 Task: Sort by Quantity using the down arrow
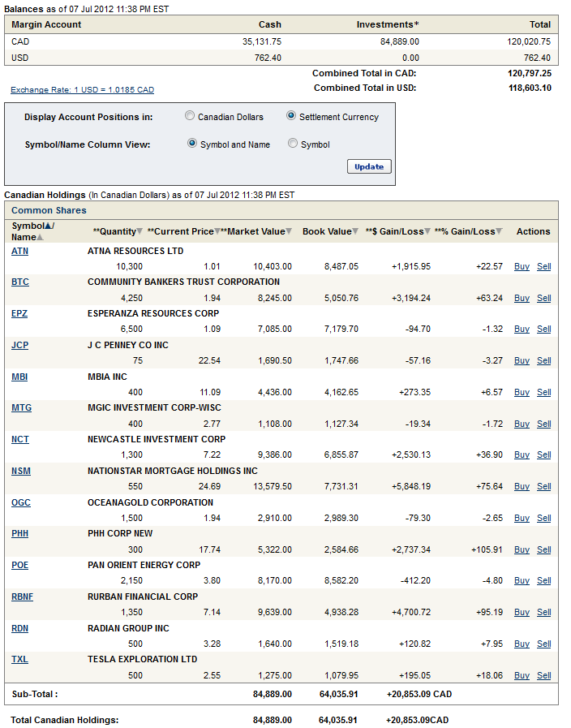[x=140, y=232]
